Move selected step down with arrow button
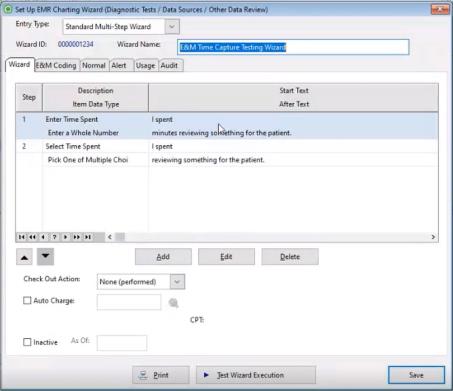The image size is (453, 391). click(46, 257)
